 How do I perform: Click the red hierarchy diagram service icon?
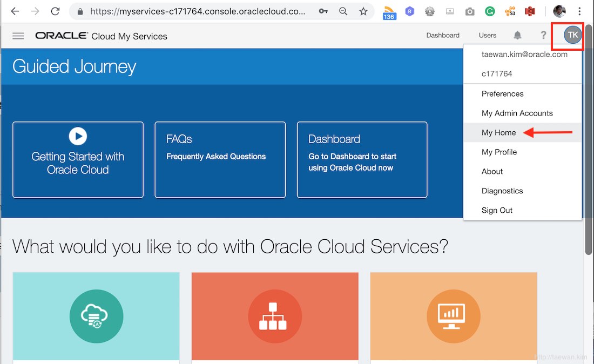click(x=275, y=316)
